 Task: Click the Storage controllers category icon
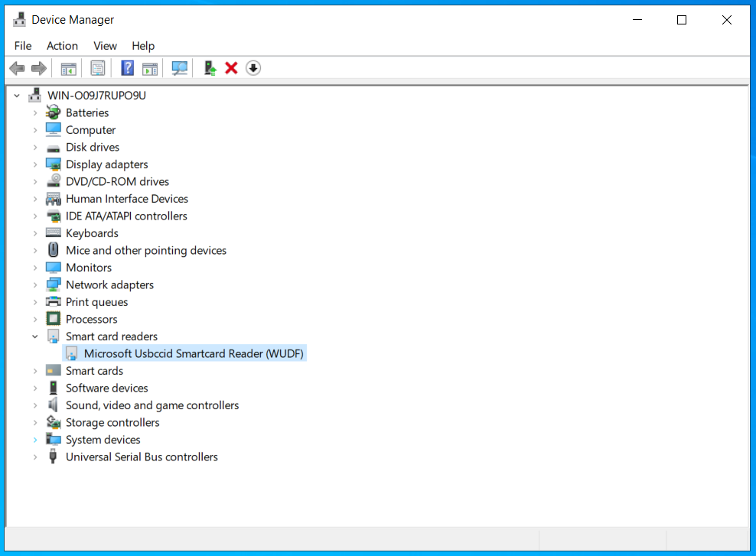coord(53,422)
